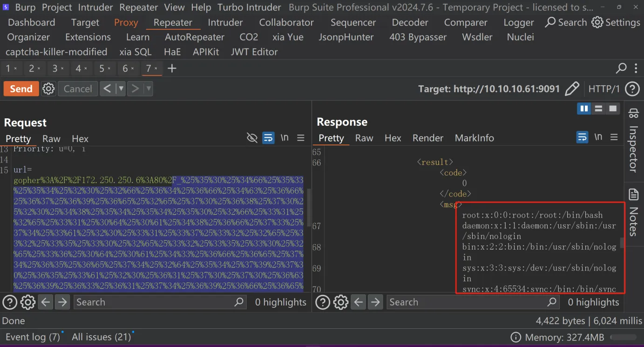Image resolution: width=644 pixels, height=347 pixels.
Task: Open Settings from top toolbar
Action: tap(616, 22)
